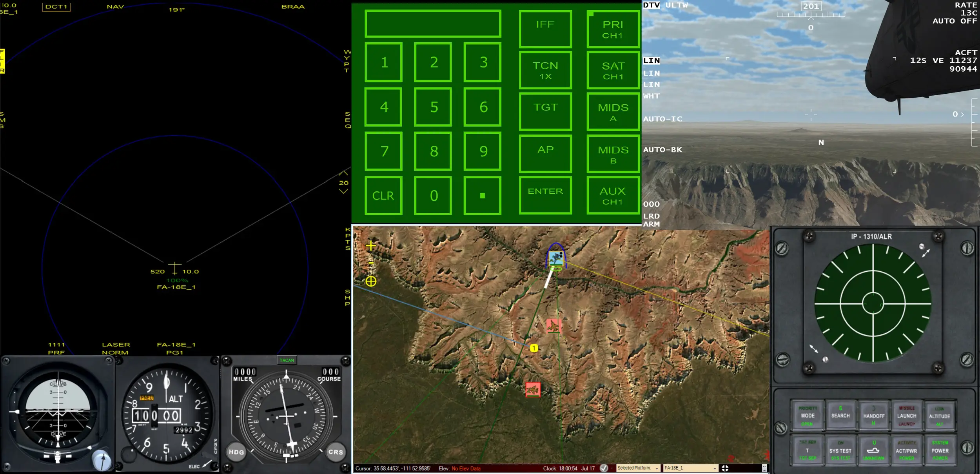Click the crosshair center-on-target map icon
Image resolution: width=980 pixels, height=474 pixels.
371,281
